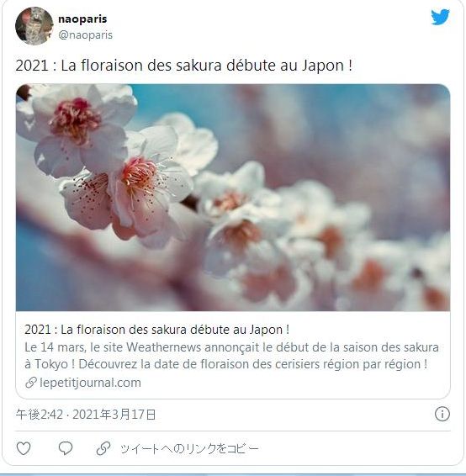Screen dimensions: 466x476
Task: Click the Twitter bird logo
Action: tap(440, 17)
